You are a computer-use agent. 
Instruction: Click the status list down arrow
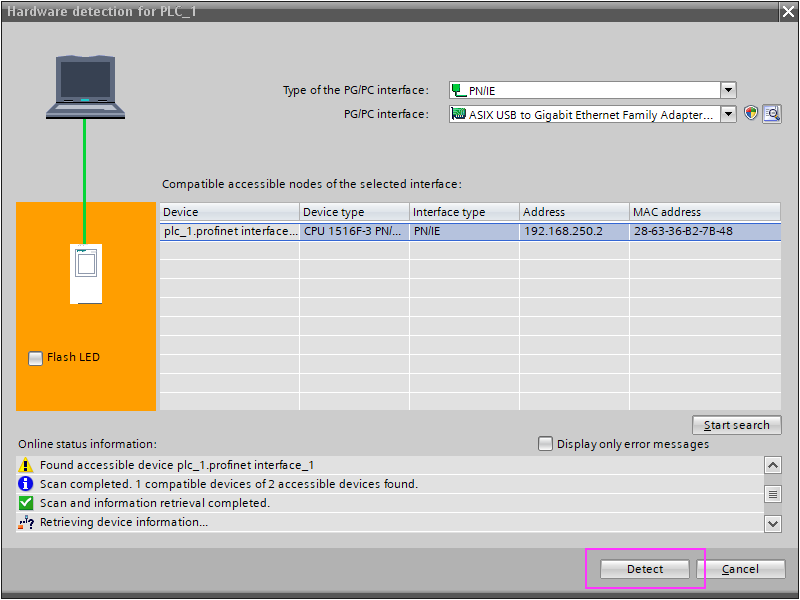773,523
